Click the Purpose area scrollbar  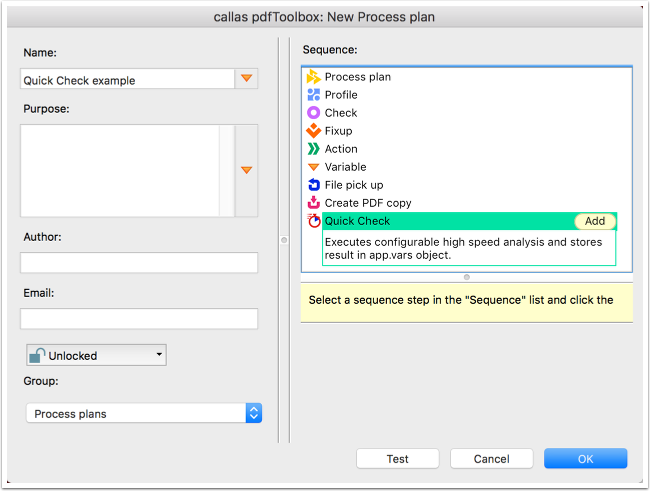227,170
